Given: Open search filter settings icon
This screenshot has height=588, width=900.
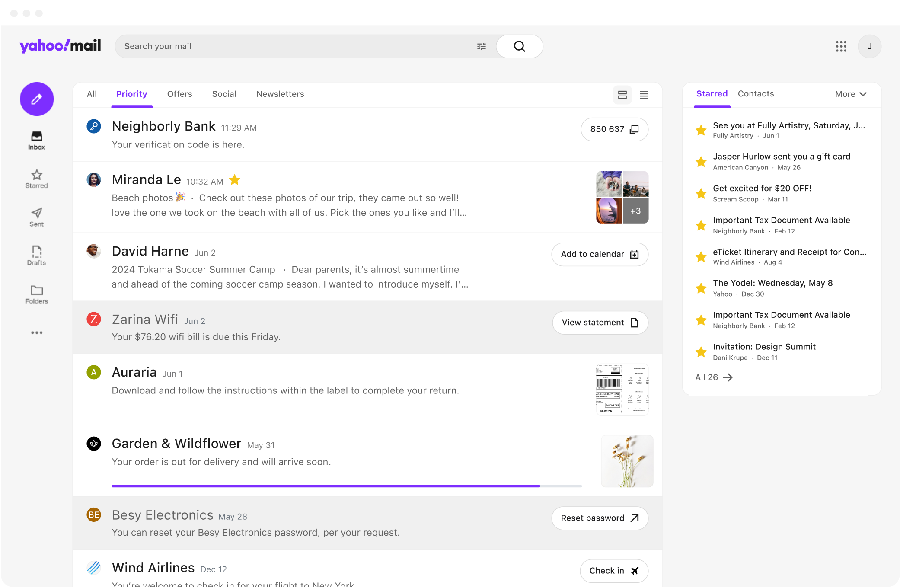Looking at the screenshot, I should point(481,46).
